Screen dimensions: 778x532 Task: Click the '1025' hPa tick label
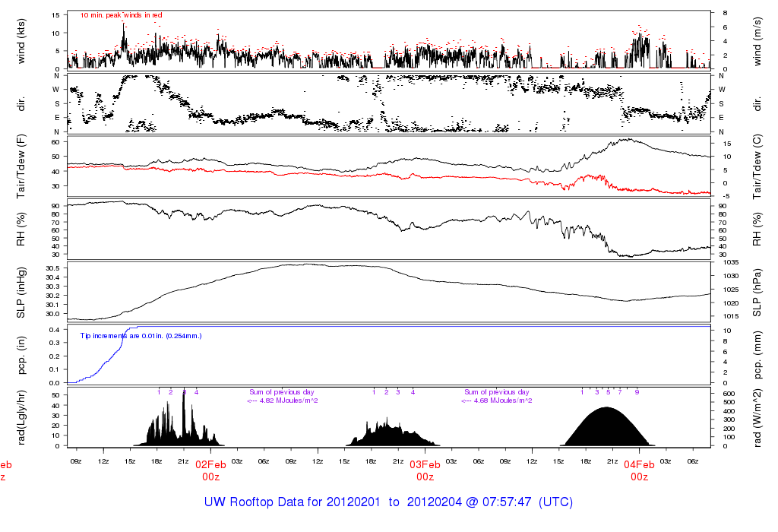732,290
